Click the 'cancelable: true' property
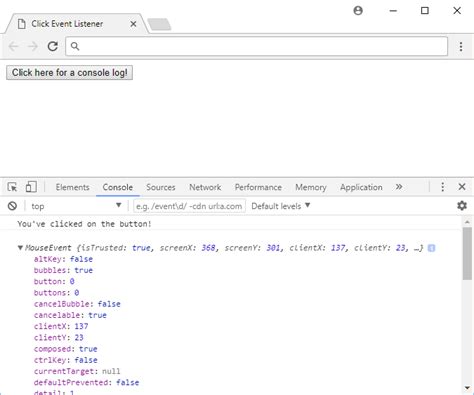The height and width of the screenshot is (395, 474). click(70, 315)
